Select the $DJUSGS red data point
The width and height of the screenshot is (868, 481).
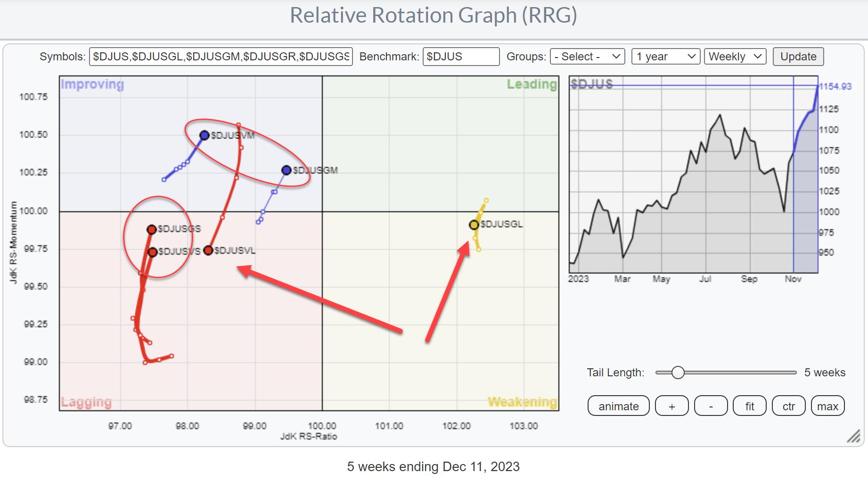[151, 230]
